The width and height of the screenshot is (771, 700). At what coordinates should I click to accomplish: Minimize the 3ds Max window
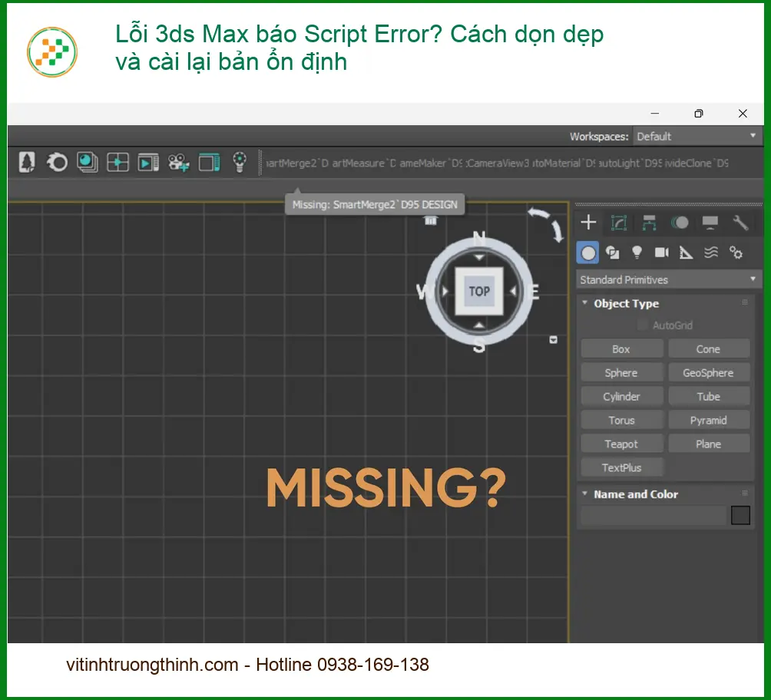pos(654,113)
